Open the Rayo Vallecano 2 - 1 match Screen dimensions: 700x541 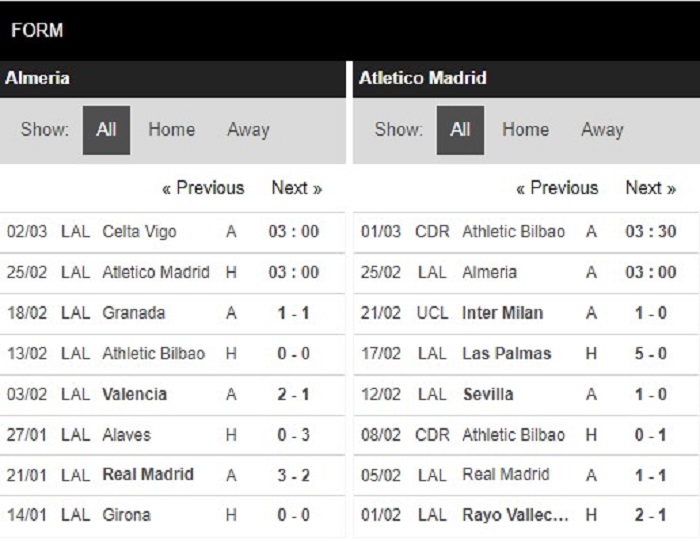tap(526, 515)
